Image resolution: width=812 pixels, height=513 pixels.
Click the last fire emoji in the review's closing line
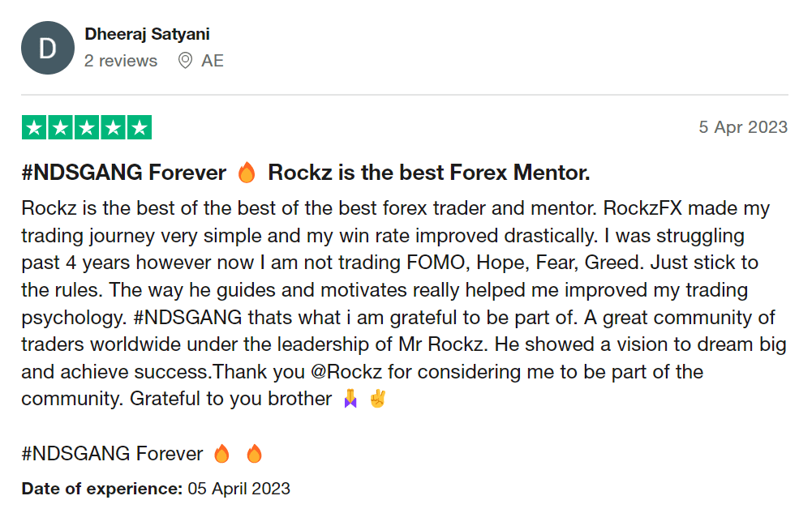pos(254,454)
